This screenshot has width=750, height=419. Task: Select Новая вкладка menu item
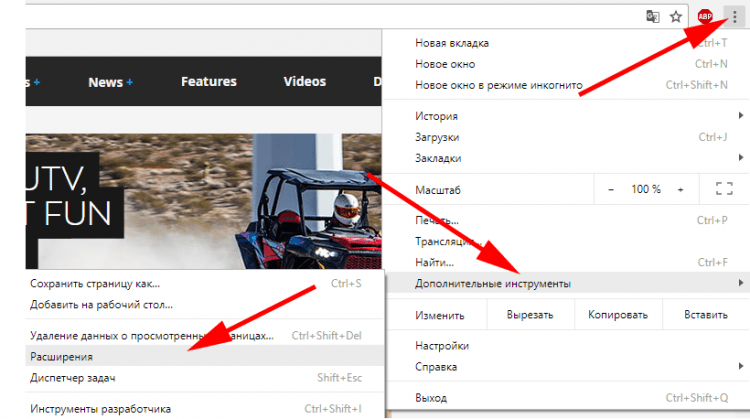point(452,43)
